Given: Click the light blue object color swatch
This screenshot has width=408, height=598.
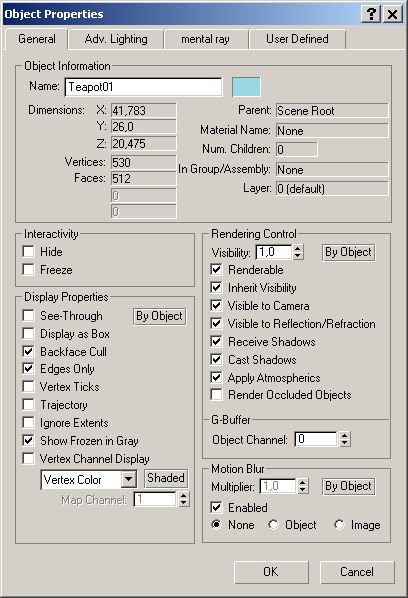Looking at the screenshot, I should 246,87.
